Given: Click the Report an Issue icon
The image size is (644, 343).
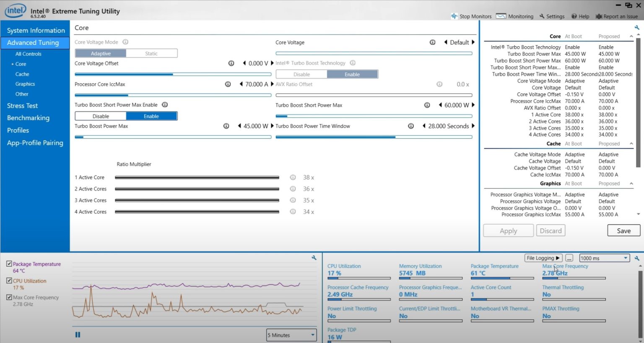Looking at the screenshot, I should click(x=598, y=16).
